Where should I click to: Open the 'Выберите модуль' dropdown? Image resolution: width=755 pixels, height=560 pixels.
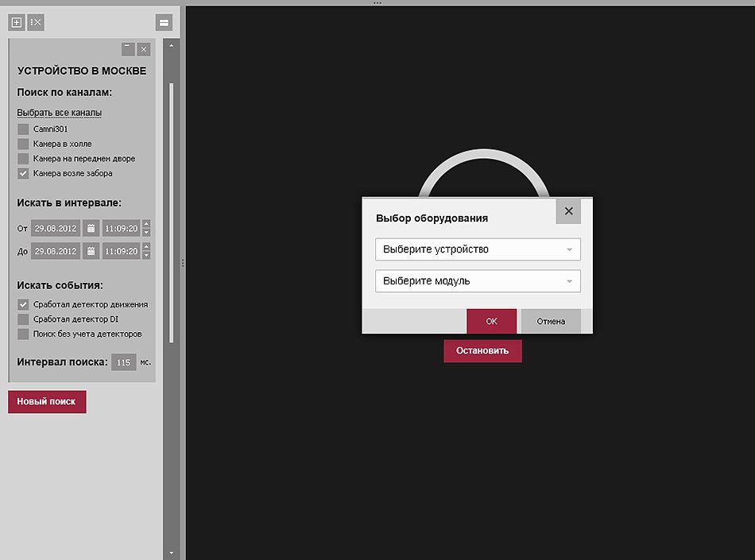tap(478, 281)
